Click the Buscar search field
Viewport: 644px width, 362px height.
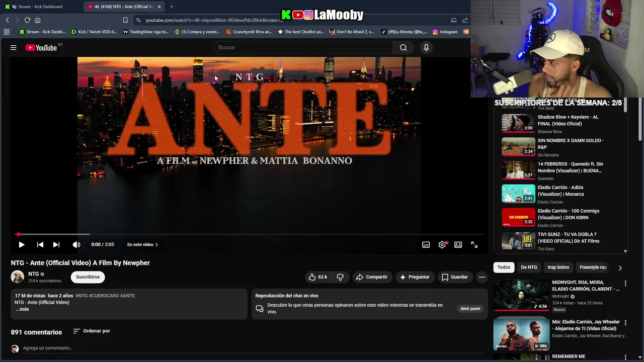[303, 47]
